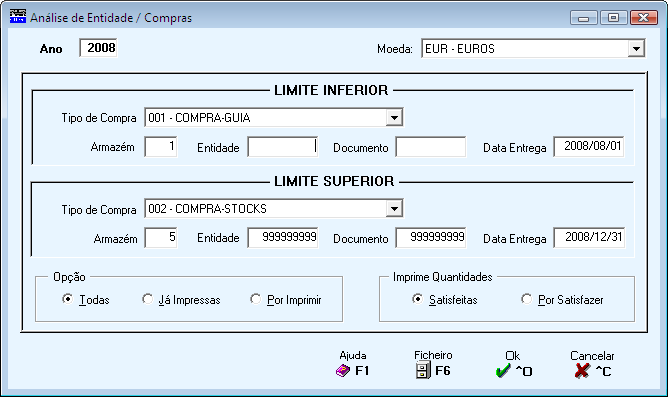Click the Ficheiro file cabinet icon
The image size is (668, 397).
pyautogui.click(x=423, y=370)
